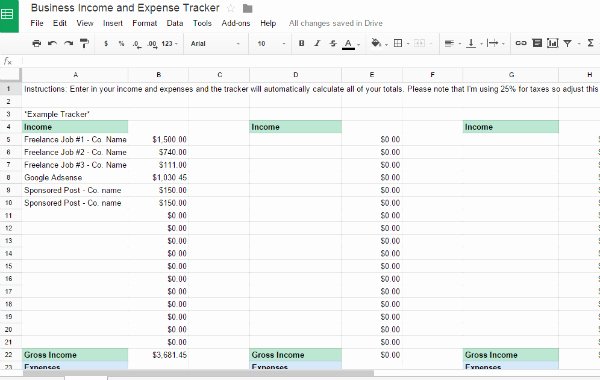Screen dimensions: 600x380
Task: Open the more number formats 123 dropdown
Action: (x=169, y=44)
